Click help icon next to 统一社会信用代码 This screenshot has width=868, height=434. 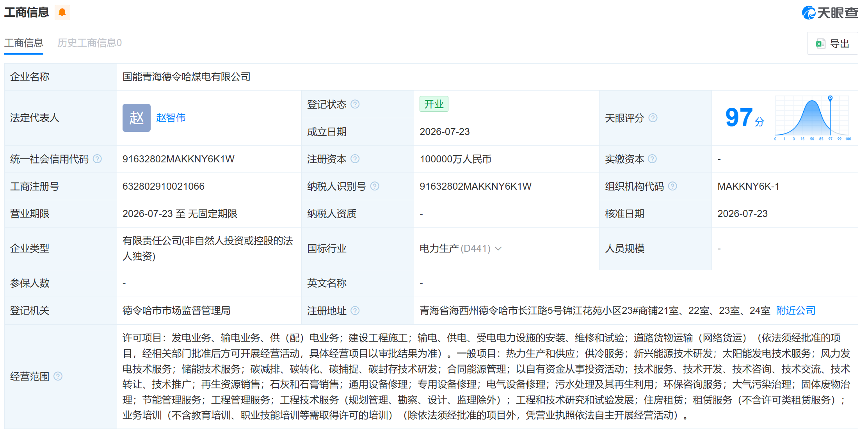click(x=98, y=159)
